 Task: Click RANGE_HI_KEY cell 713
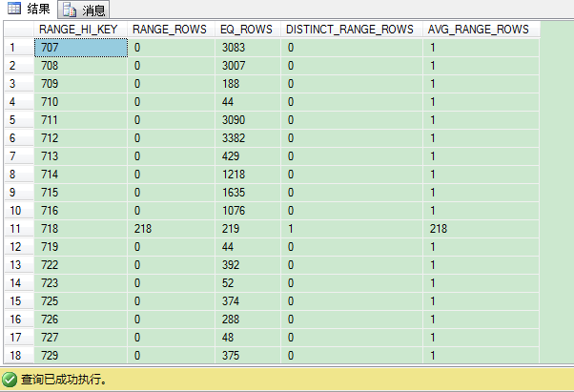[80, 155]
